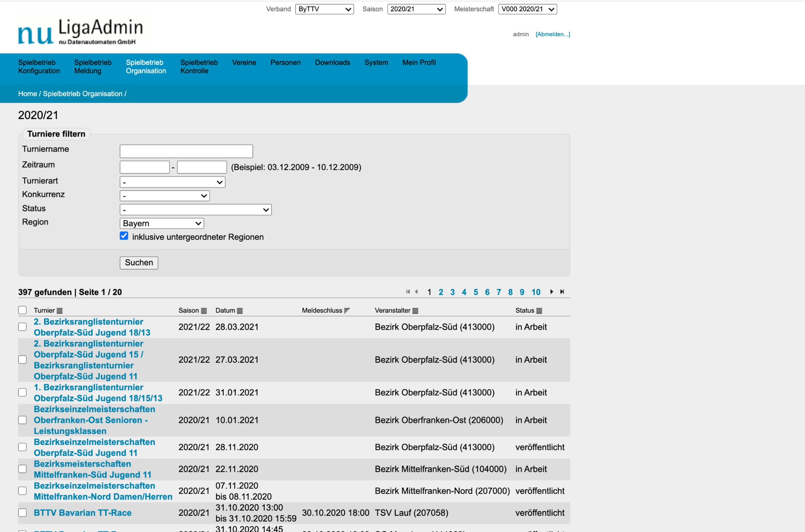805x532 pixels.
Task: Click 'Bezirk Mittelfranken-Nord (207000)' cell
Action: [x=442, y=491]
